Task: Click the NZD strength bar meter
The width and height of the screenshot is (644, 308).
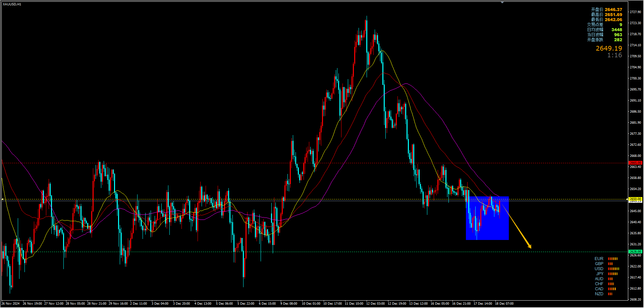Action: coord(610,294)
